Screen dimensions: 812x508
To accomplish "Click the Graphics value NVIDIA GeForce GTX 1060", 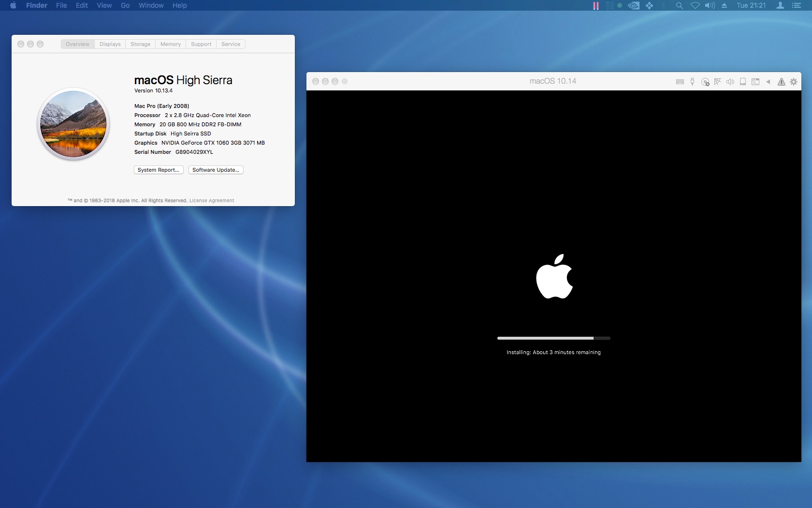I will click(x=213, y=143).
